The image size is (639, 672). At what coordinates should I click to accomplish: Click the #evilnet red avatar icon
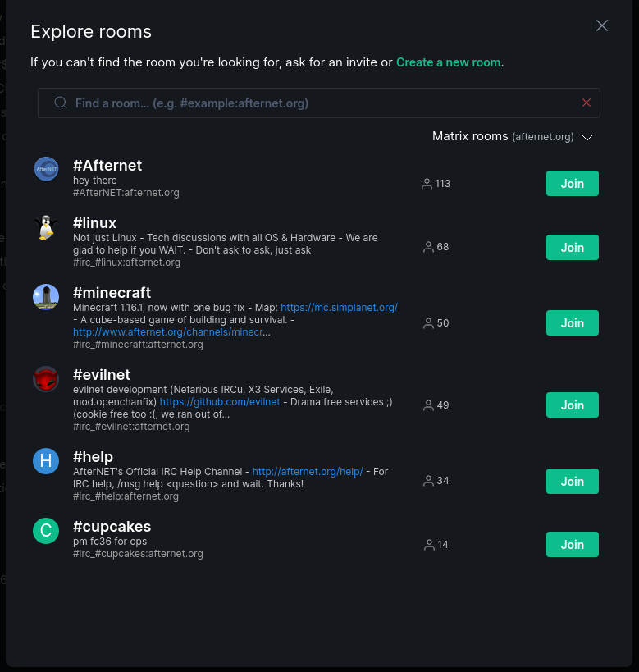click(x=46, y=379)
